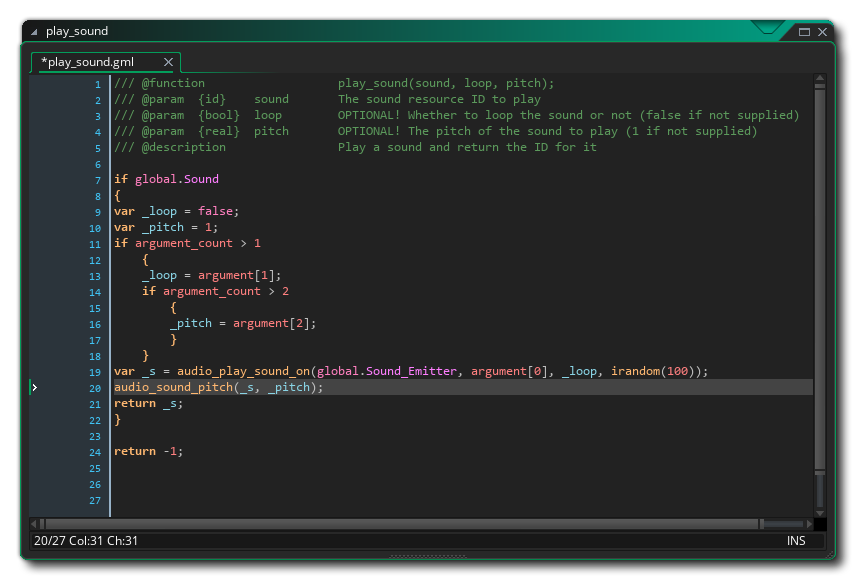Click line number 27 in the gutter
Image resolution: width=856 pixels, height=580 pixels.
(95, 501)
